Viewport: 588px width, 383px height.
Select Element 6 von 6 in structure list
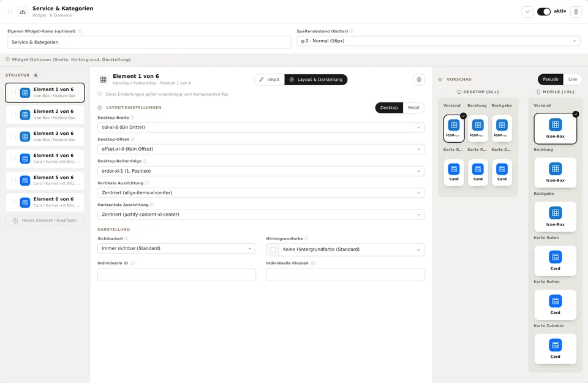(x=45, y=202)
